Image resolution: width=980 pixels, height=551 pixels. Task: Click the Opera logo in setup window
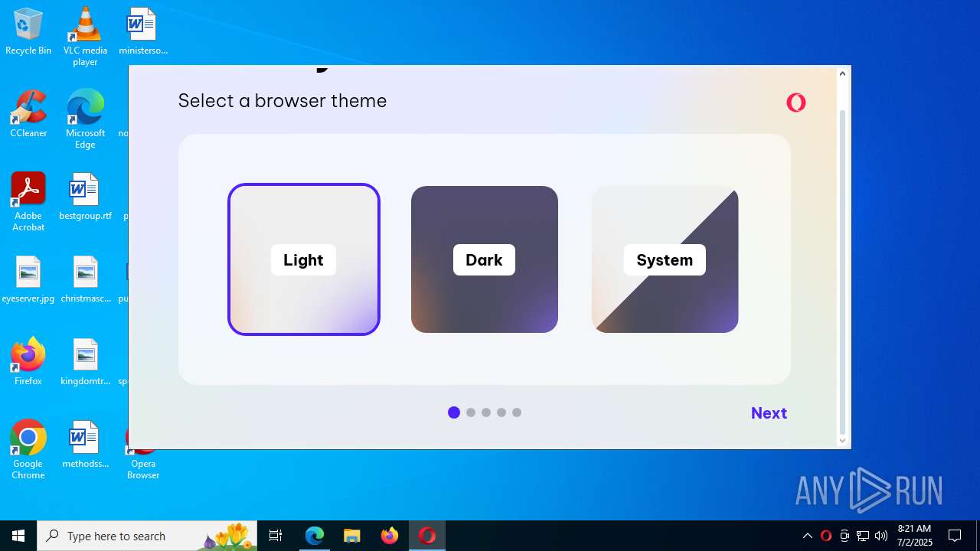click(x=796, y=103)
